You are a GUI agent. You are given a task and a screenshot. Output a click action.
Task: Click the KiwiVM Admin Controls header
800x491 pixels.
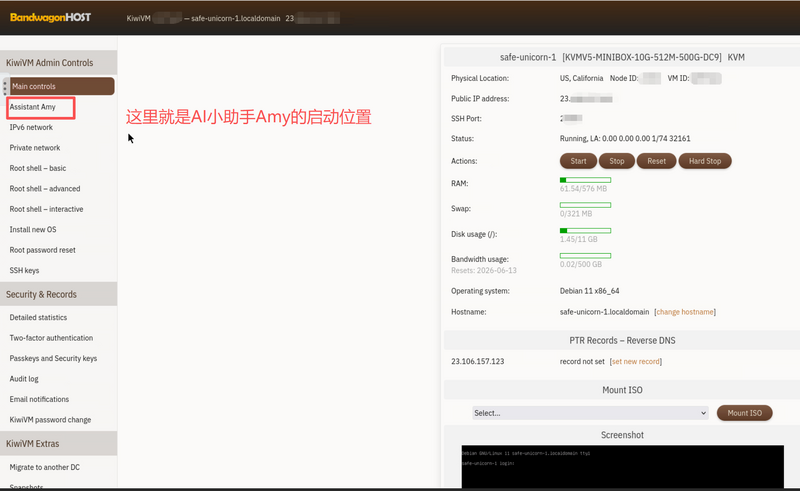point(59,63)
